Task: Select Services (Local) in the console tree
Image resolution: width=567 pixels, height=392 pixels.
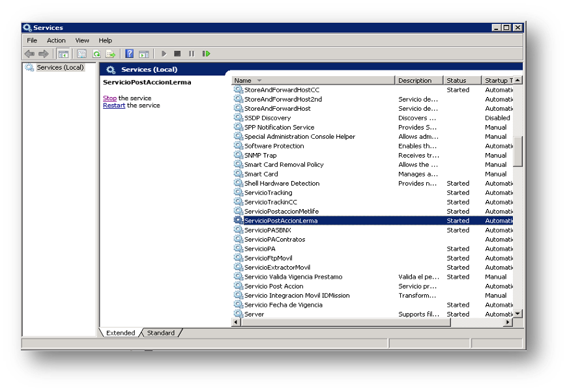Action: (x=60, y=68)
